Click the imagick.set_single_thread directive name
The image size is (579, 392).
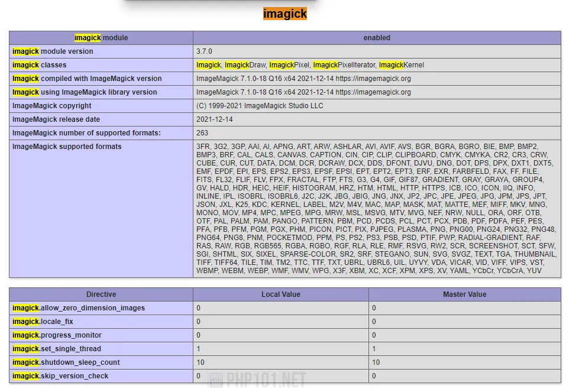(x=57, y=349)
